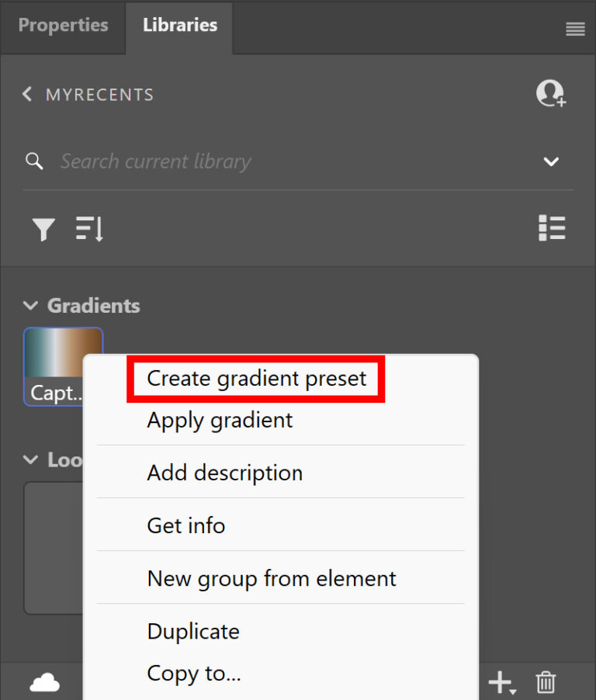Click the delete trash icon
596x700 pixels.
(546, 681)
